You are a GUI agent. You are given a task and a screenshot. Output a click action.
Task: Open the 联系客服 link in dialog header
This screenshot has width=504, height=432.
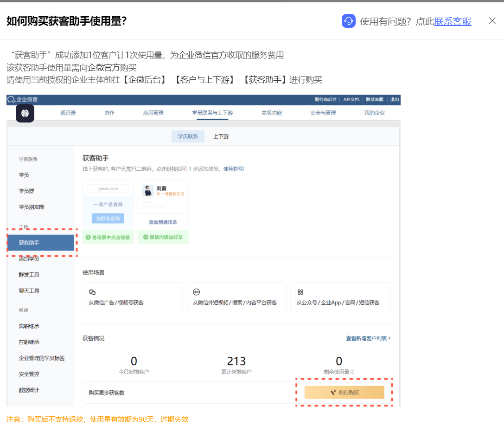[453, 21]
